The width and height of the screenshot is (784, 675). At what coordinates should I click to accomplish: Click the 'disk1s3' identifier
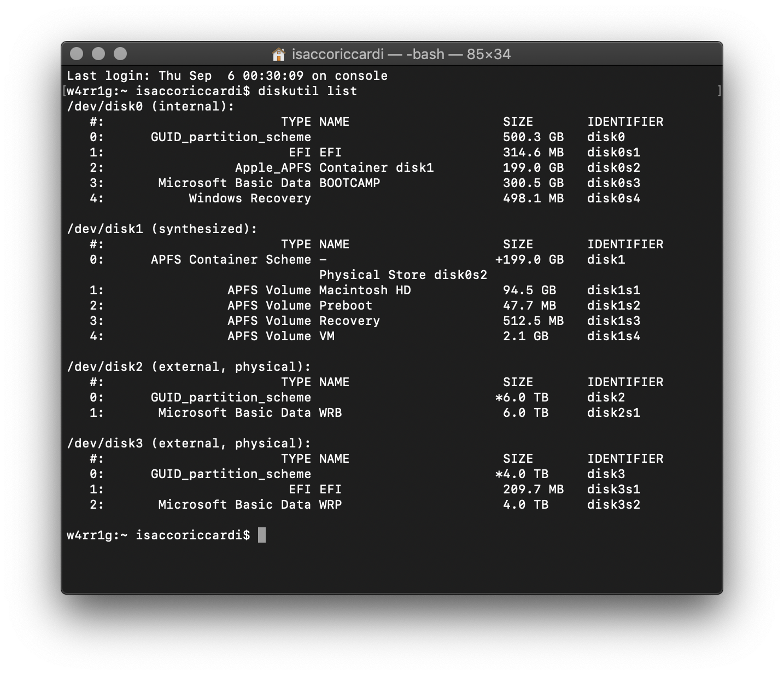pyautogui.click(x=614, y=321)
